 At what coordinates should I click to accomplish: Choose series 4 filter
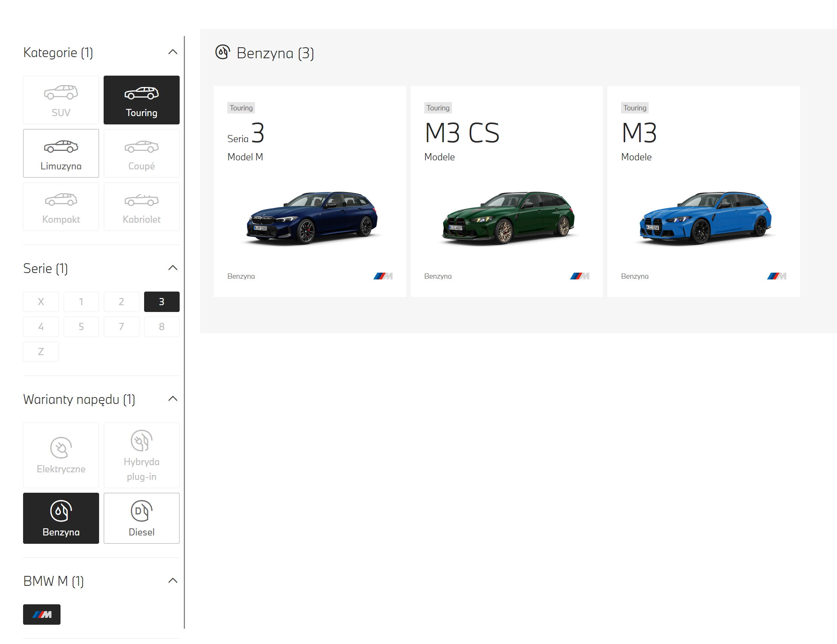pos(41,326)
